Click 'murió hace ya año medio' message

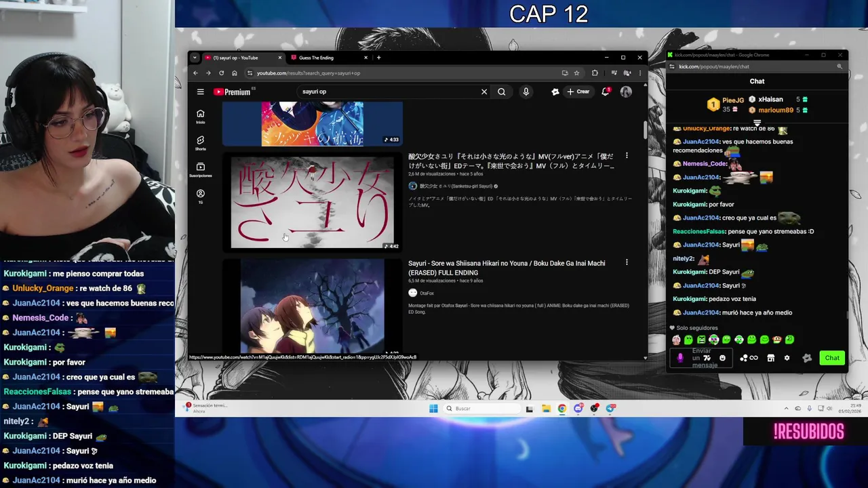(x=757, y=312)
